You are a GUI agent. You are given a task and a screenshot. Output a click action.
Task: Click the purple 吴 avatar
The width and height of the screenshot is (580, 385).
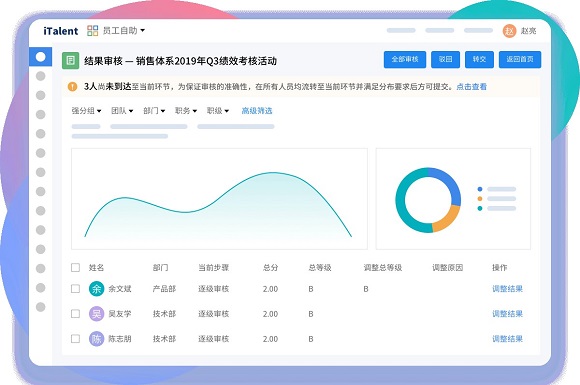(x=97, y=314)
